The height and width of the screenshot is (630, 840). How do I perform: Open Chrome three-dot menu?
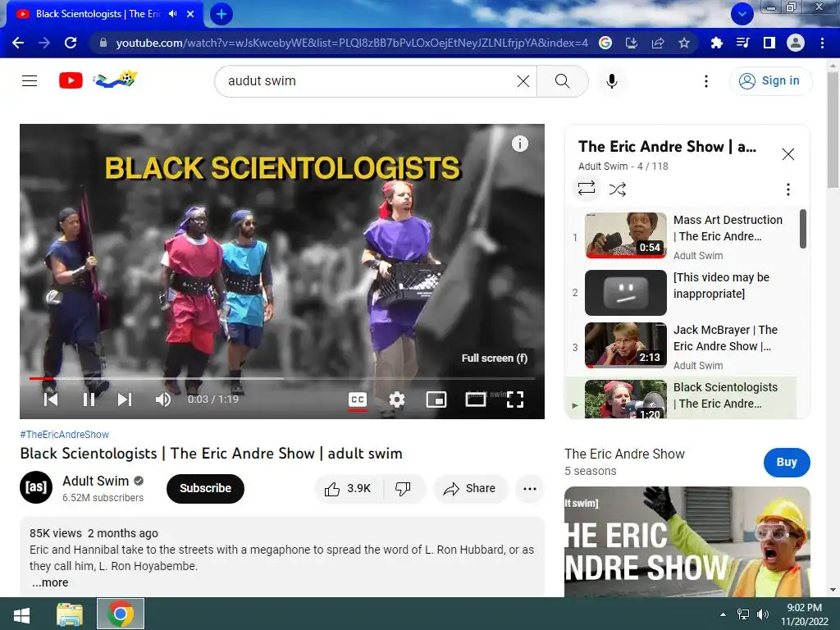[x=822, y=43]
